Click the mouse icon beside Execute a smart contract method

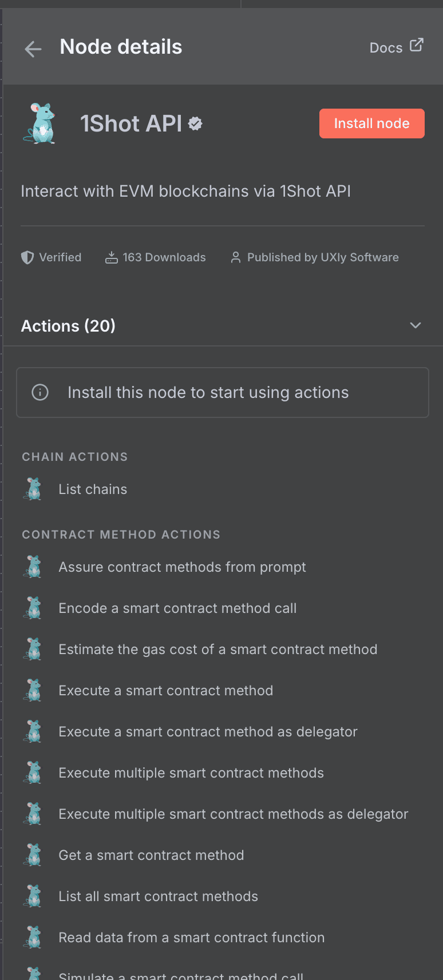[33, 690]
